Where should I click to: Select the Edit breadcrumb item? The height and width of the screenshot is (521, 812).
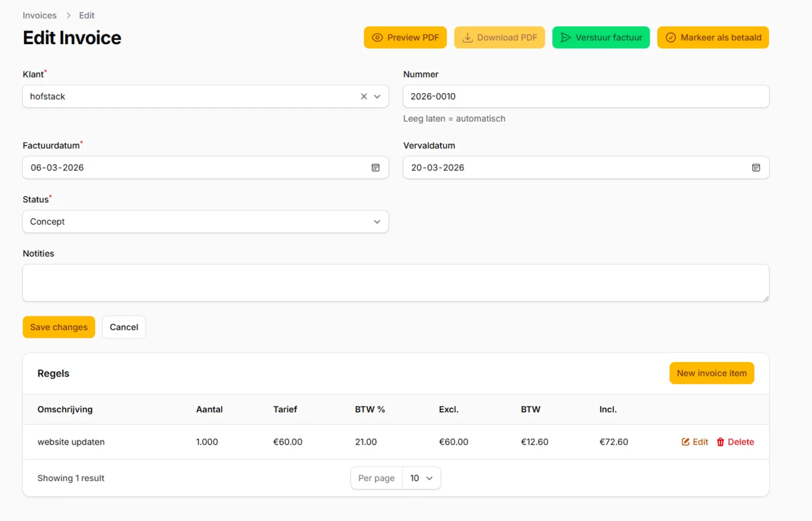click(x=87, y=15)
